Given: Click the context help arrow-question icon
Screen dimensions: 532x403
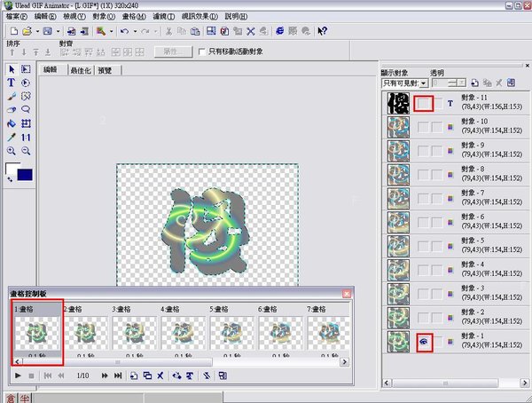Looking at the screenshot, I should [x=322, y=31].
